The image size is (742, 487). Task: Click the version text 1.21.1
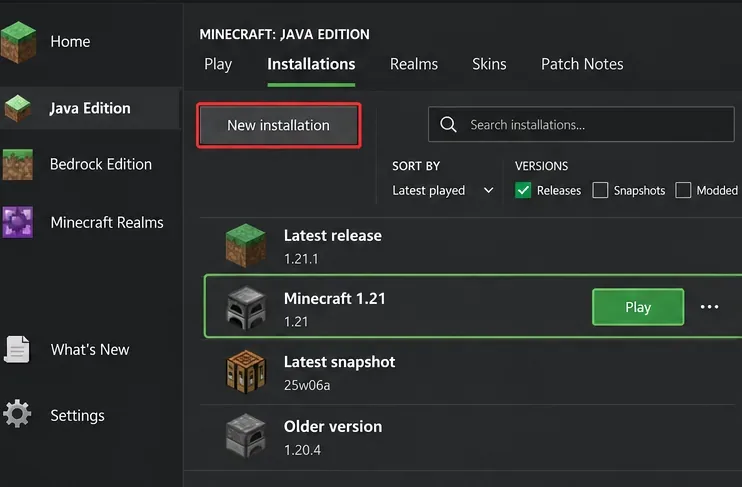pyautogui.click(x=301, y=259)
